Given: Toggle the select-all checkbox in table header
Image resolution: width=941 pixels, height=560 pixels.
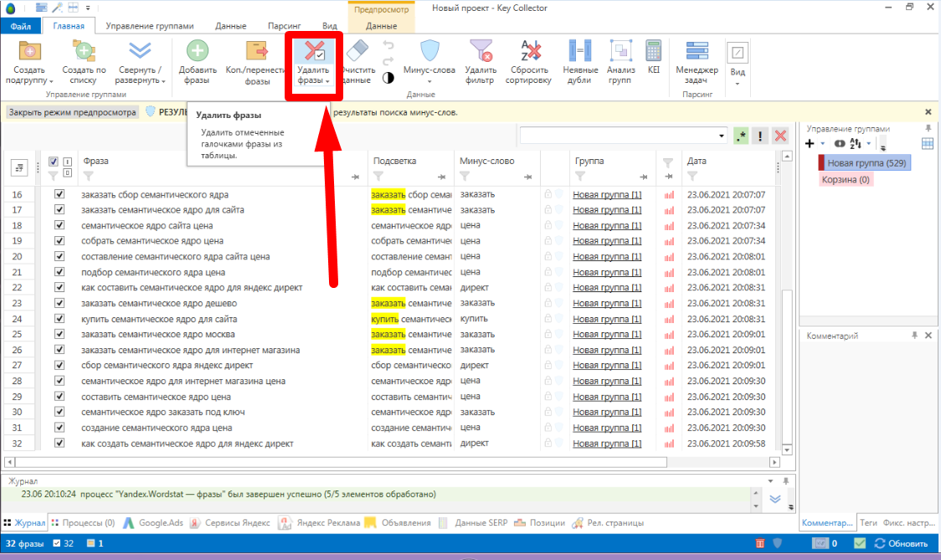Looking at the screenshot, I should pos(54,162).
